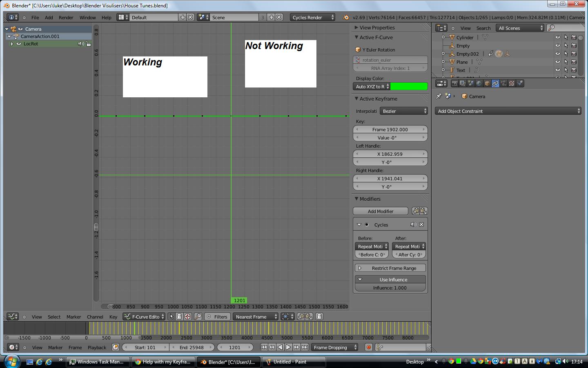
Task: Expand the LocRot channel group
Action: 12,44
